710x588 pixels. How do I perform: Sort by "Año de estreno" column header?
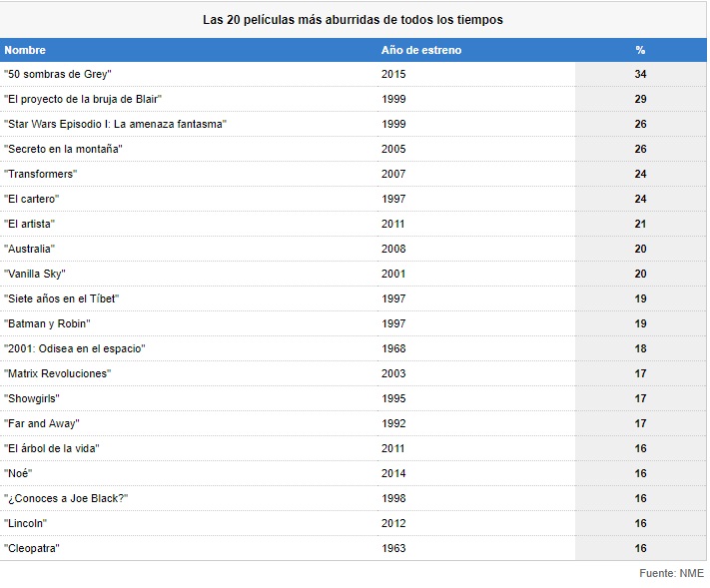coord(420,50)
